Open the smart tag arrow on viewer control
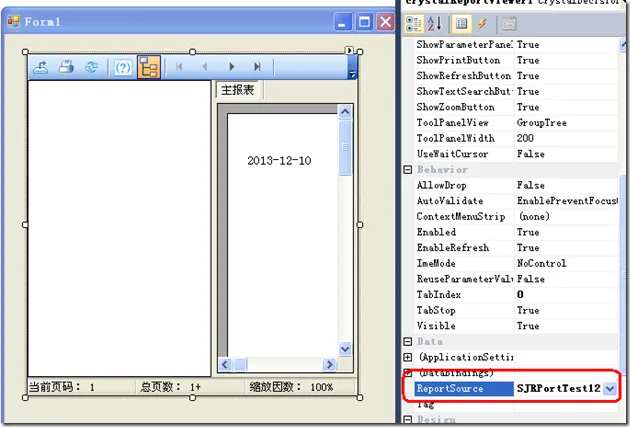 [349, 50]
